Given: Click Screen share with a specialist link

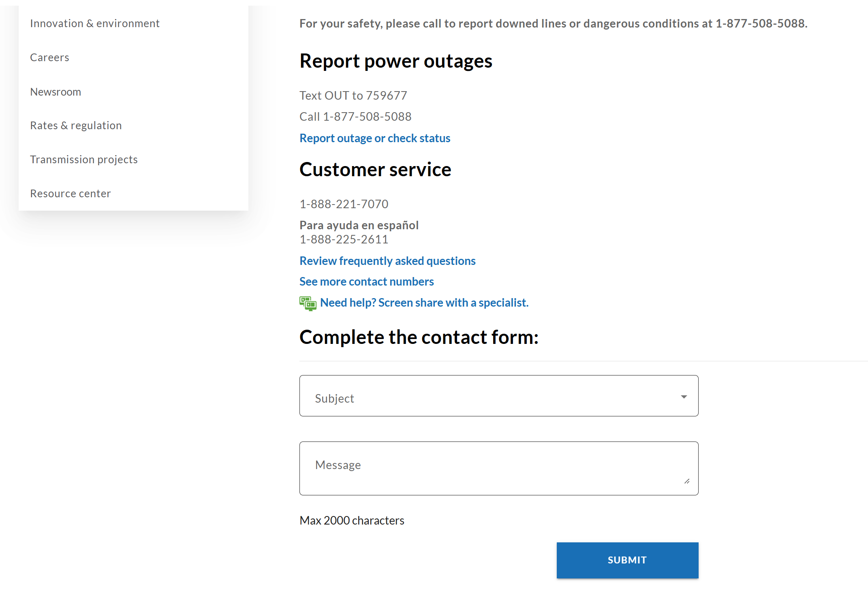Looking at the screenshot, I should pyautogui.click(x=424, y=303).
